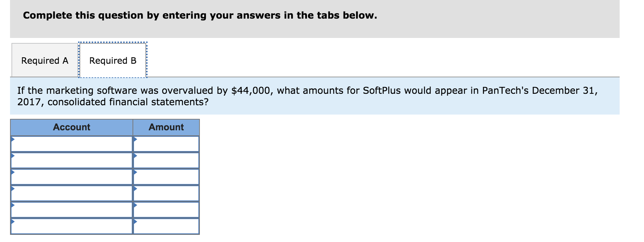Click the Account column header

72,127
